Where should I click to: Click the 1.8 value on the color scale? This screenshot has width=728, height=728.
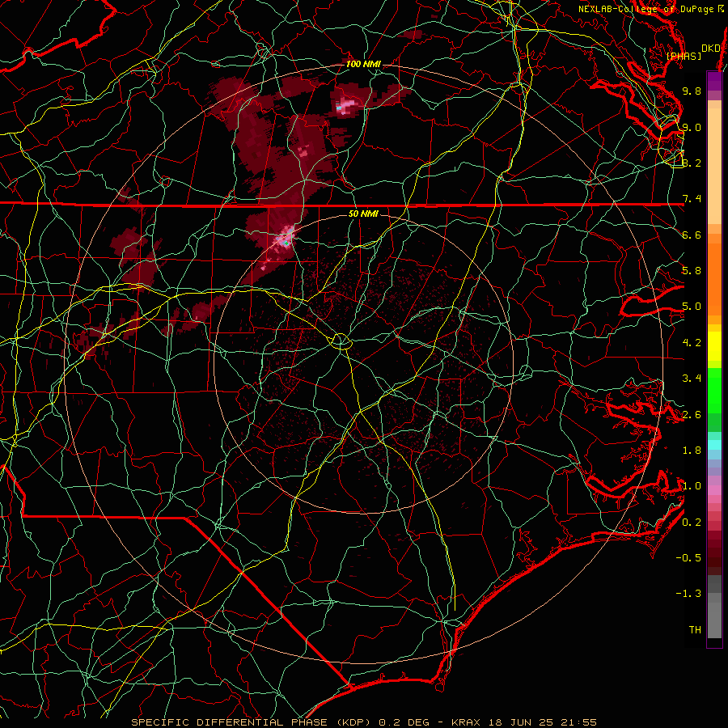(x=692, y=451)
